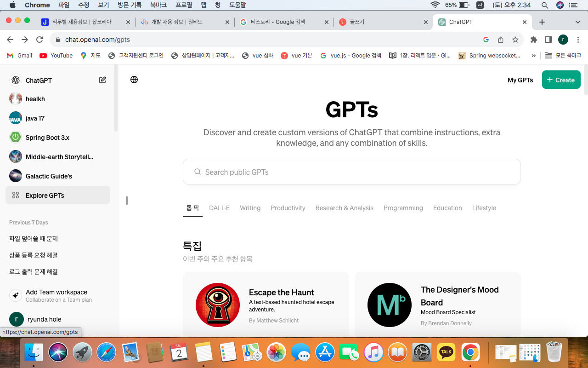Switch to the Writing tab
The image size is (588, 368).
click(250, 208)
